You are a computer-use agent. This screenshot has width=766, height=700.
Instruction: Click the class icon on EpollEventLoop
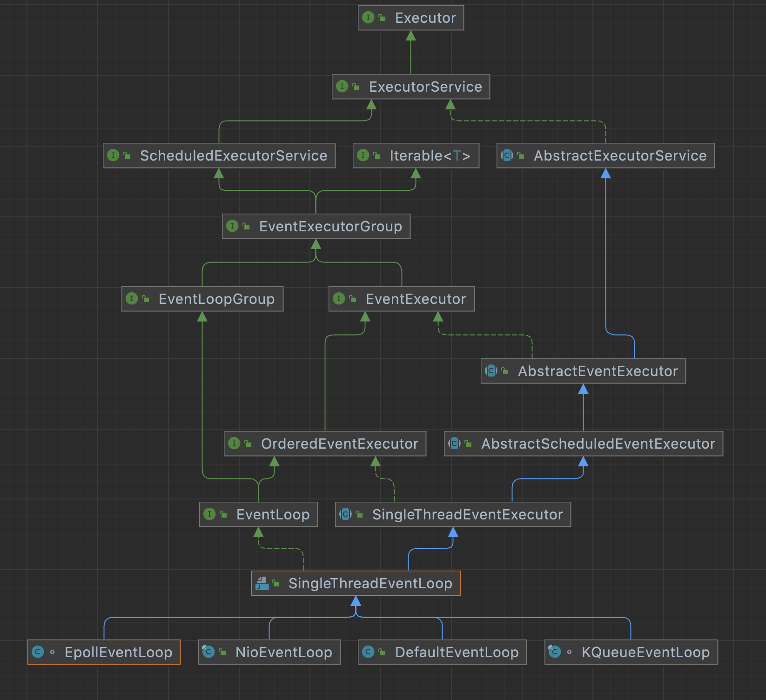click(38, 652)
